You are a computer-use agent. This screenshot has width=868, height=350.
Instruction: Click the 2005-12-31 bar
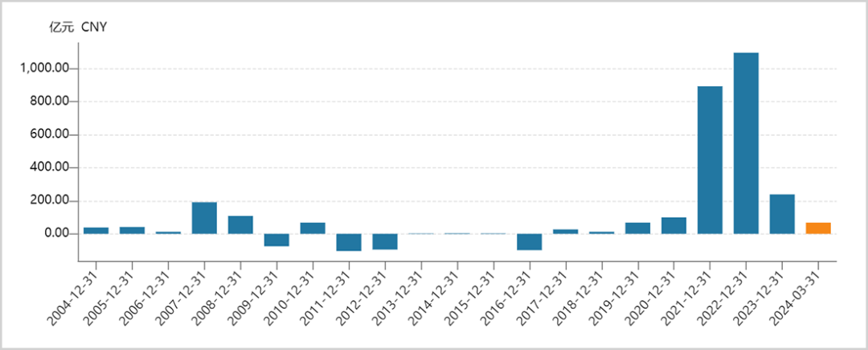pyautogui.click(x=132, y=230)
